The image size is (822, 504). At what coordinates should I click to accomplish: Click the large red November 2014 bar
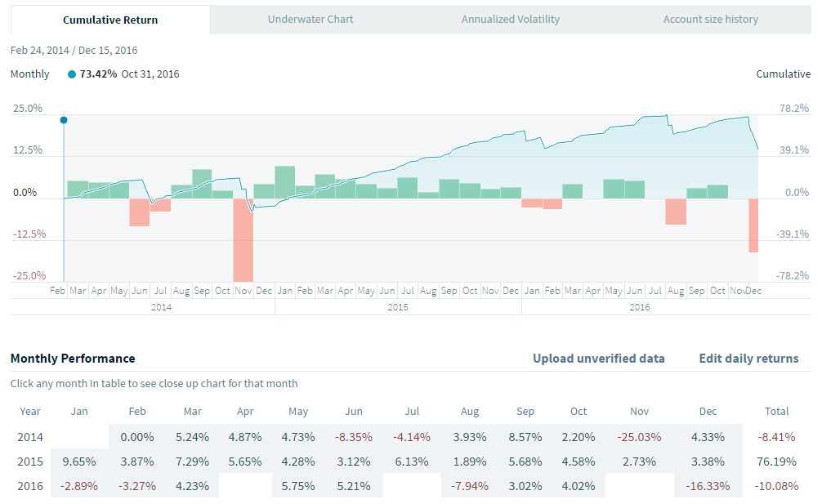point(243,239)
